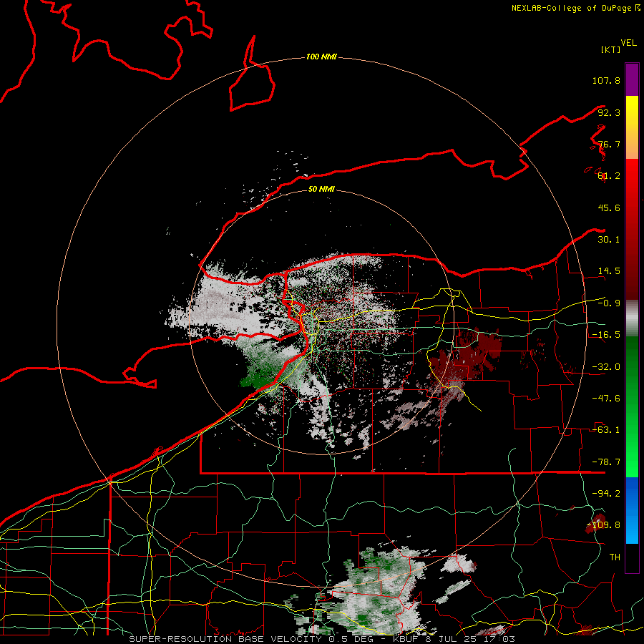This screenshot has height=644, width=644.
Task: Select the -63.1 legend value
Action: coord(606,430)
